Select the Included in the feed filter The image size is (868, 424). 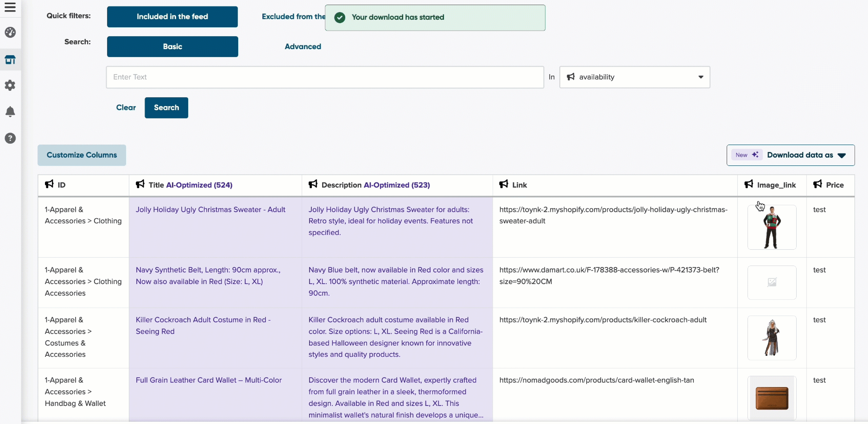pyautogui.click(x=172, y=17)
